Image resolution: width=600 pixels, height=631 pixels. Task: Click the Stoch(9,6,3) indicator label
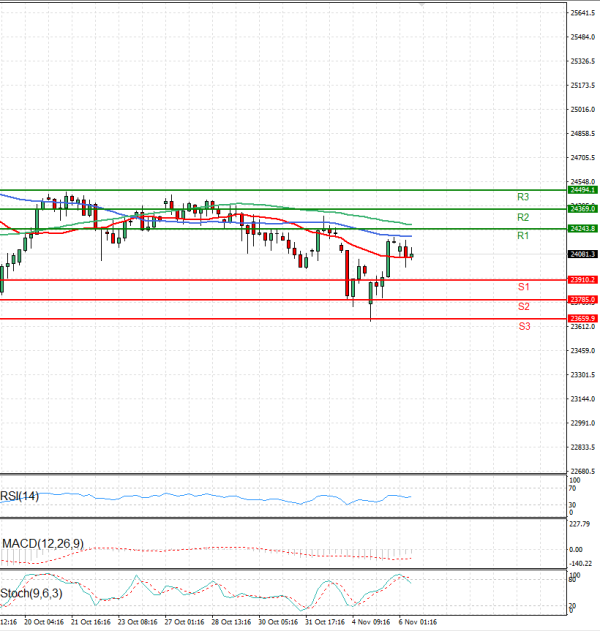click(32, 591)
